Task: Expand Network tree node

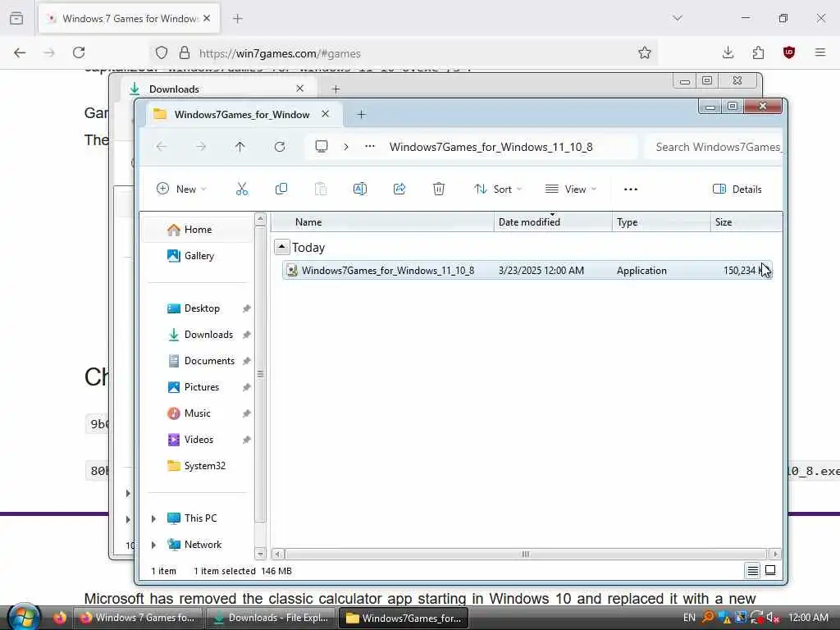Action: pyautogui.click(x=153, y=545)
